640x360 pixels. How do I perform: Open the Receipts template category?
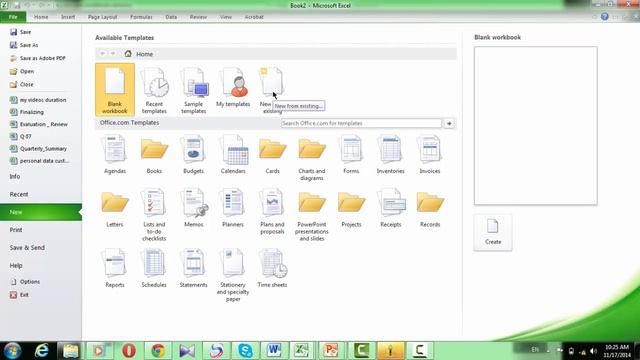point(391,208)
